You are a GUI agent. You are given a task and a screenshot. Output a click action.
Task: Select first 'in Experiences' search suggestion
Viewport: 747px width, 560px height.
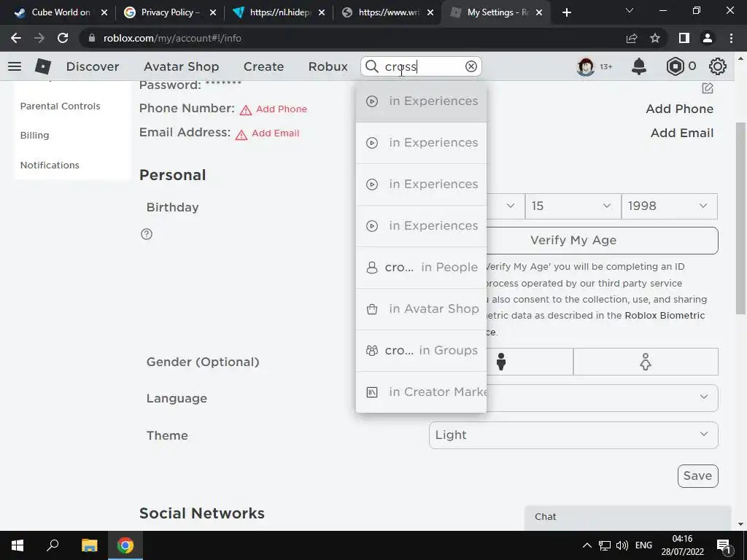click(x=421, y=101)
